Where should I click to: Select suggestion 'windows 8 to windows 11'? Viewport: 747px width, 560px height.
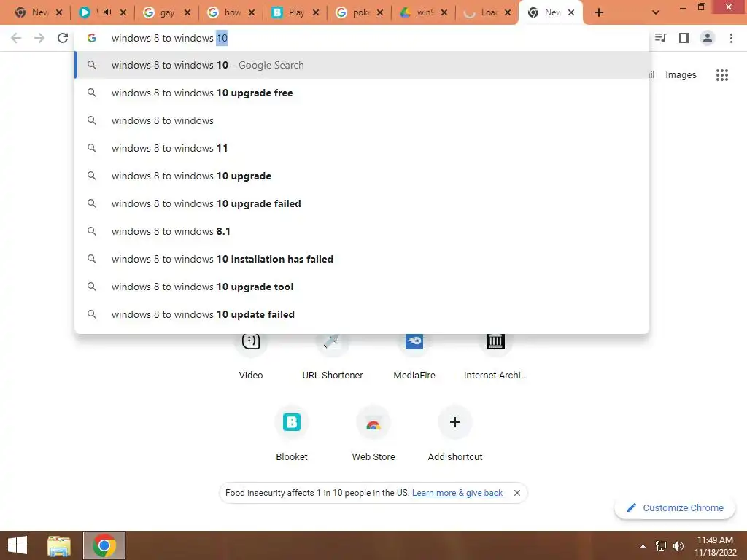[362, 148]
